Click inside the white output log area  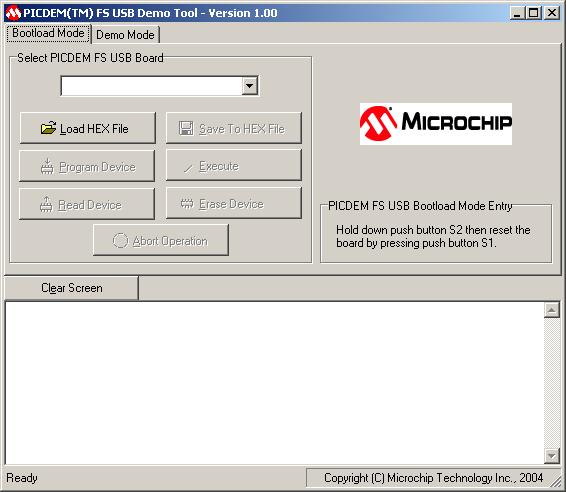[x=274, y=383]
